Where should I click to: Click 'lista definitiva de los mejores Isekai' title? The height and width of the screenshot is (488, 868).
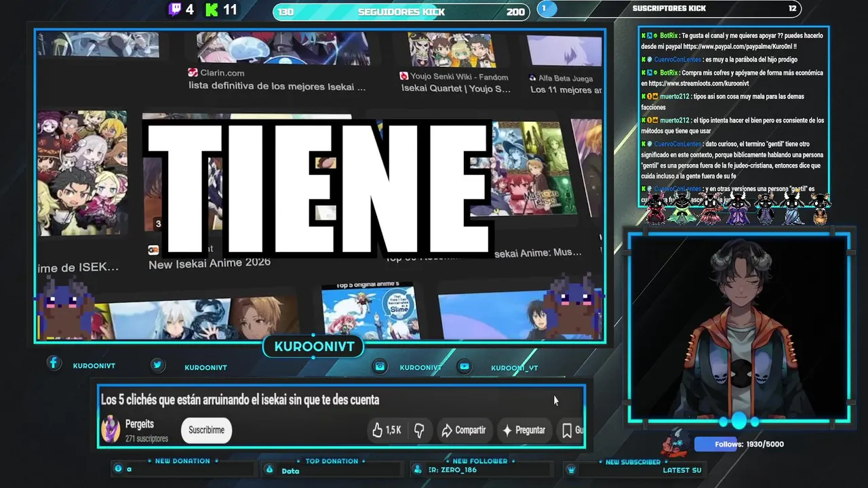pos(277,87)
